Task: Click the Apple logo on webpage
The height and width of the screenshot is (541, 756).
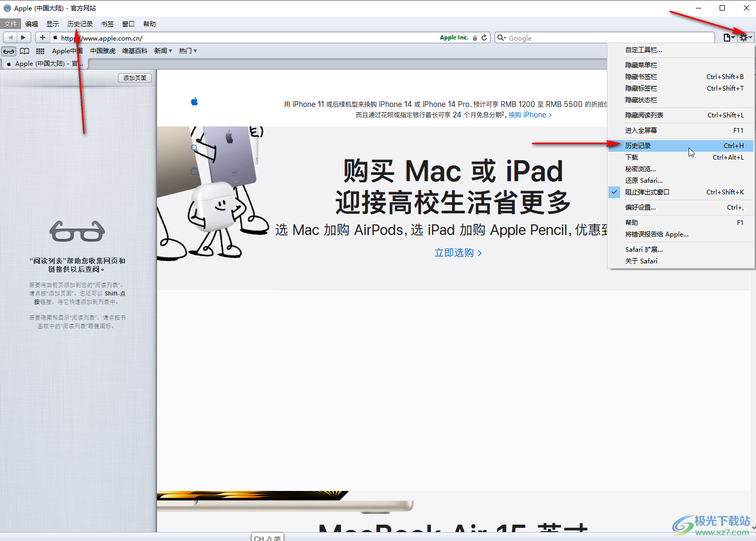Action: coord(194,101)
